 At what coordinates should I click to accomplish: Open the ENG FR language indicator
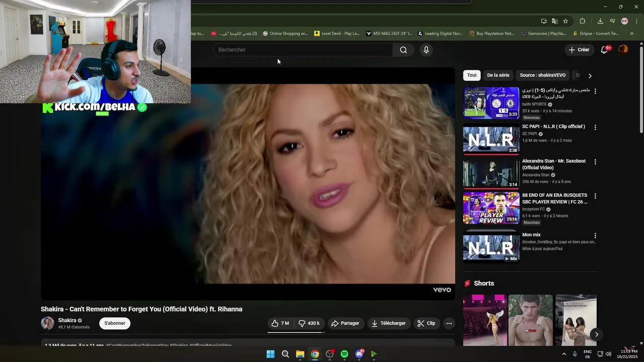click(587, 354)
